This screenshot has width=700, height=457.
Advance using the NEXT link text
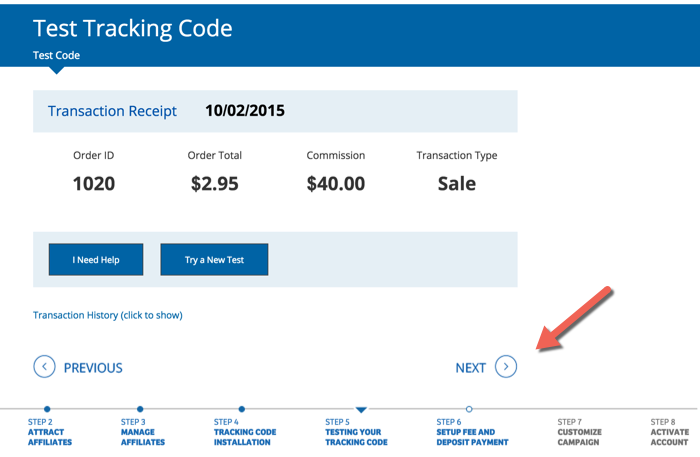(470, 368)
